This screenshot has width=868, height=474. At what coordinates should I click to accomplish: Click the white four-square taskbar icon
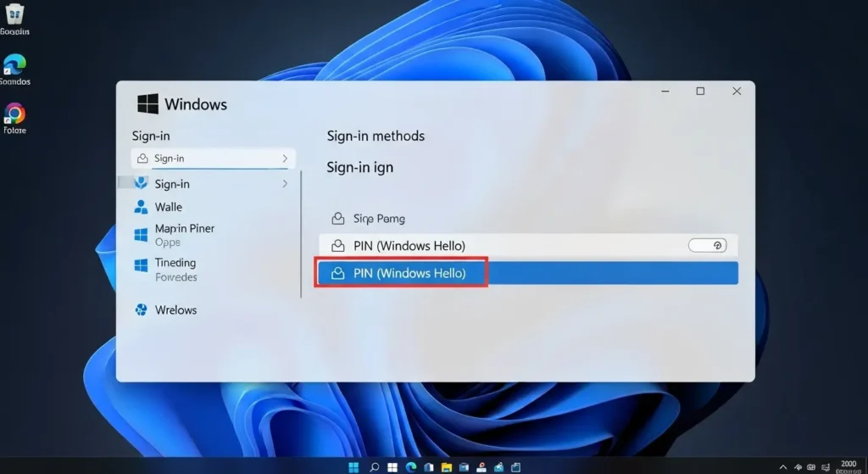(x=392, y=467)
